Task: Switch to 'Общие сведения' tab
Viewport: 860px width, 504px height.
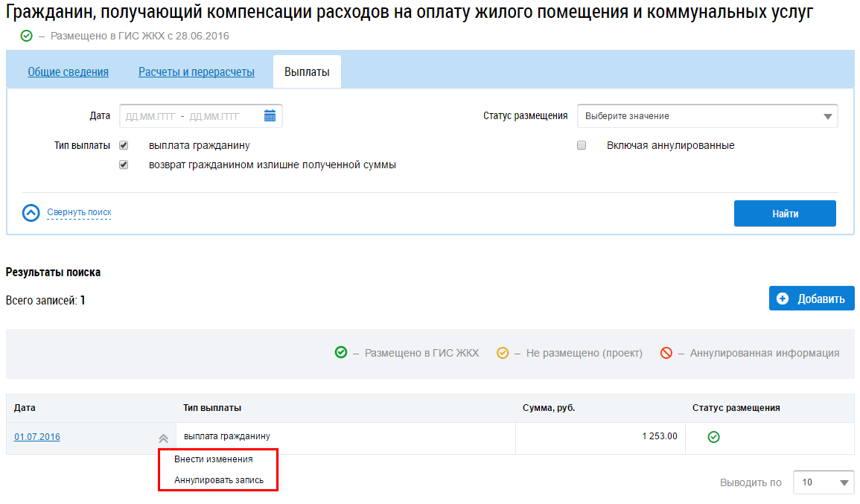Action: (69, 72)
